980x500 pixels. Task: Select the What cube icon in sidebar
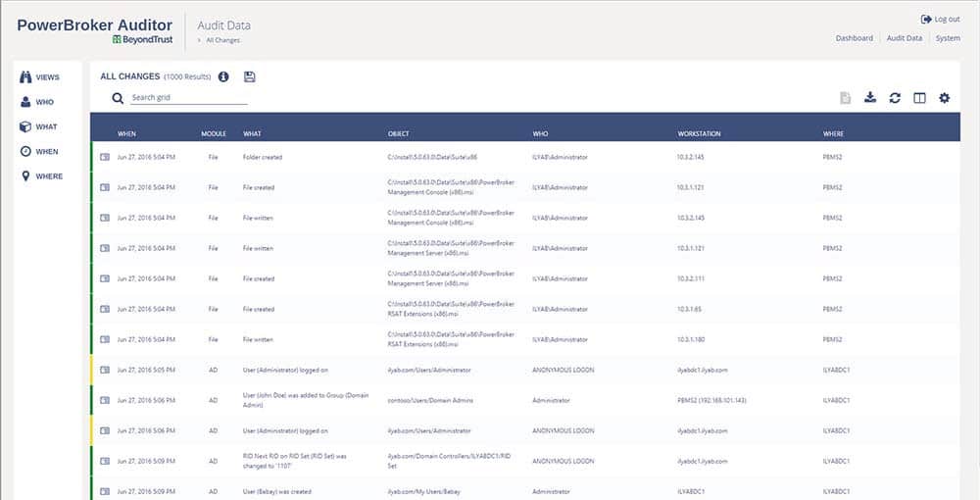(x=25, y=126)
